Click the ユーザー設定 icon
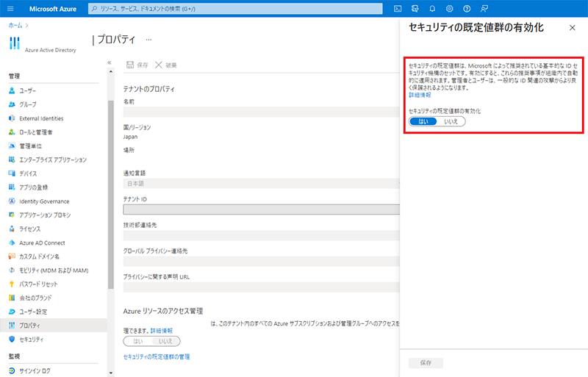Image resolution: width=588 pixels, height=377 pixels. pyautogui.click(x=12, y=312)
